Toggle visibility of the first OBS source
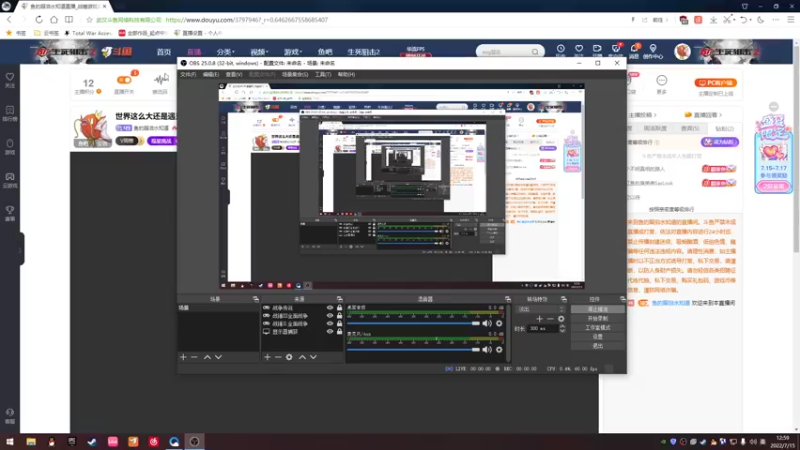800x450 pixels. (330, 308)
